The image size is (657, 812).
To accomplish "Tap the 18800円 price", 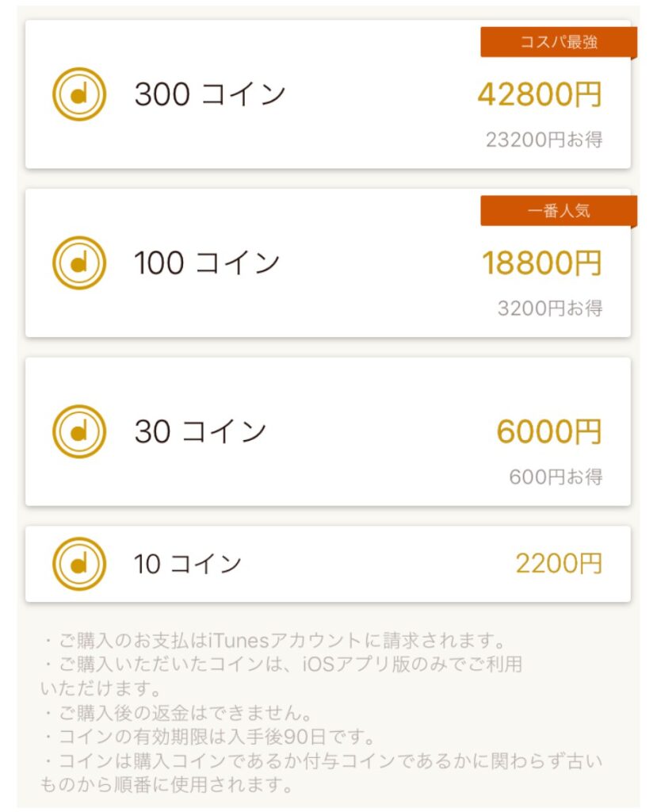I will point(542,263).
